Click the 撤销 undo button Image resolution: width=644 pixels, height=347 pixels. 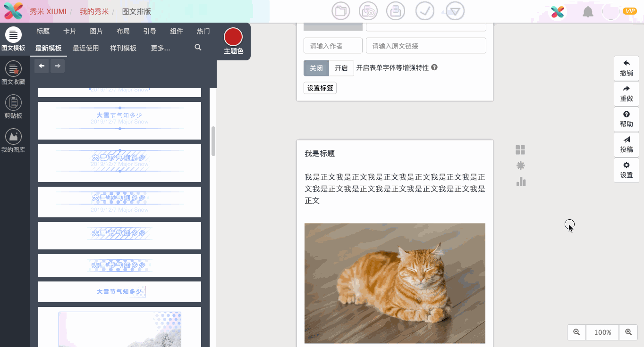627,68
